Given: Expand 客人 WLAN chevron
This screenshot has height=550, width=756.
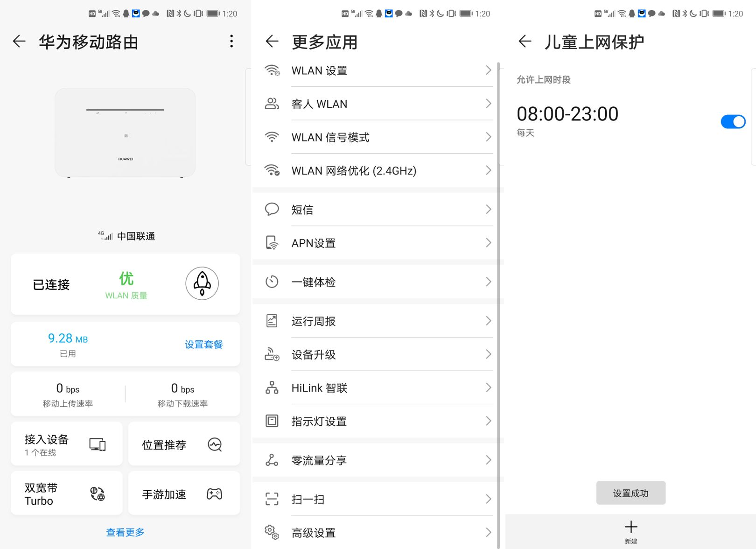Looking at the screenshot, I should click(x=489, y=104).
